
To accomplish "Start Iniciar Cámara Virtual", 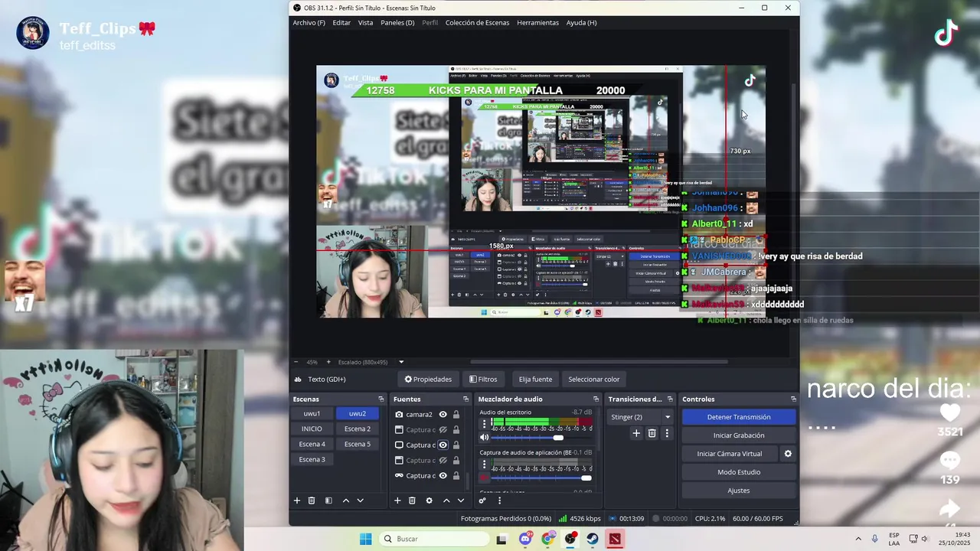I will pyautogui.click(x=730, y=454).
